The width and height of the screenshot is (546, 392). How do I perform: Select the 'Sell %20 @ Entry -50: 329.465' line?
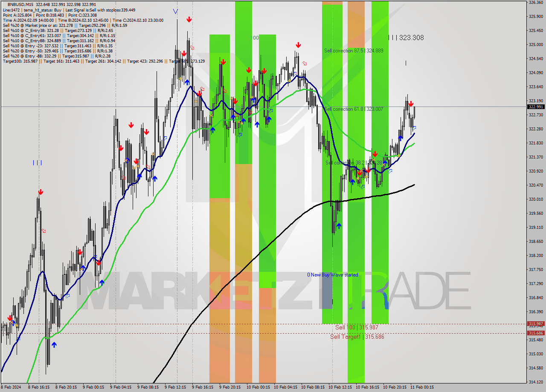[58, 51]
